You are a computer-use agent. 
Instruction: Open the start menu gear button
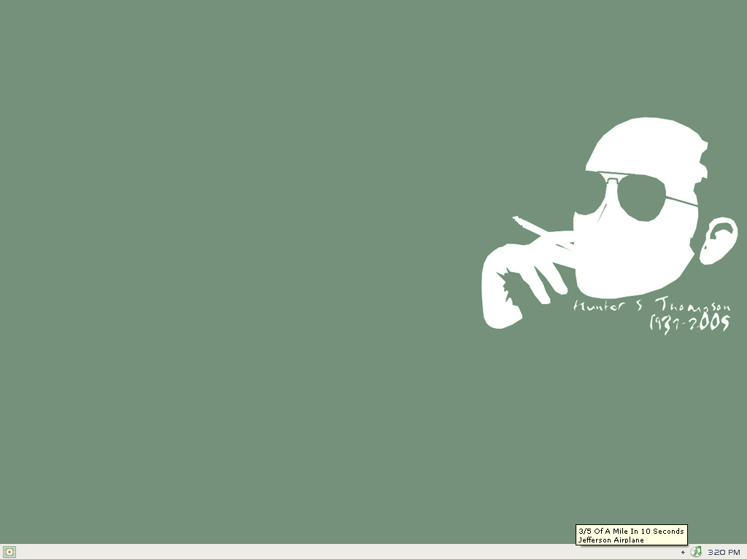point(9,552)
